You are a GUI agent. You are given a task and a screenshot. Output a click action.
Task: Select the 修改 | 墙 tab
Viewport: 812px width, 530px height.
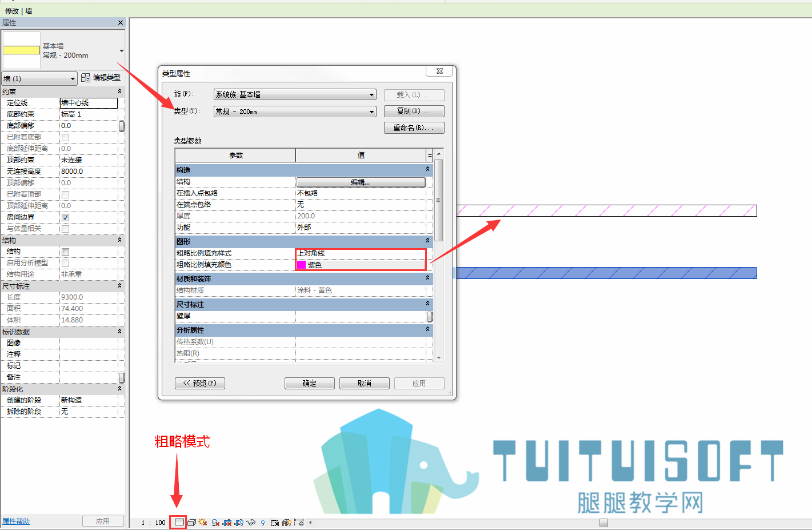(x=19, y=11)
